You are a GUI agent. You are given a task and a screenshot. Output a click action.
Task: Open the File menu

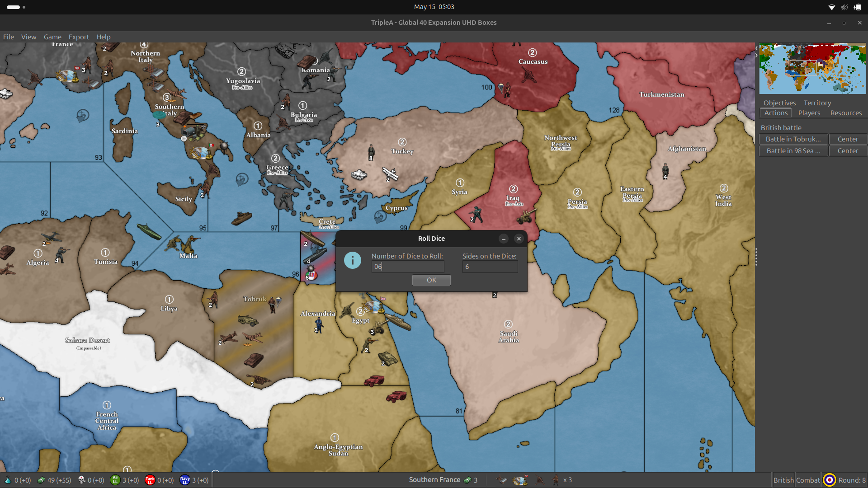(x=9, y=37)
